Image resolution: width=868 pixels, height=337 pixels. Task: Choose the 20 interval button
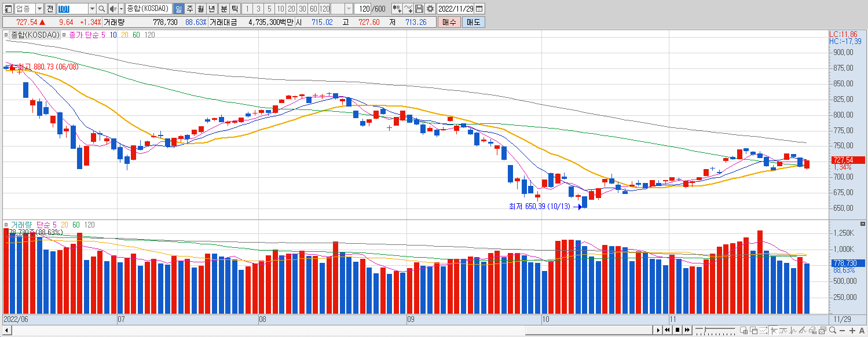(x=291, y=9)
